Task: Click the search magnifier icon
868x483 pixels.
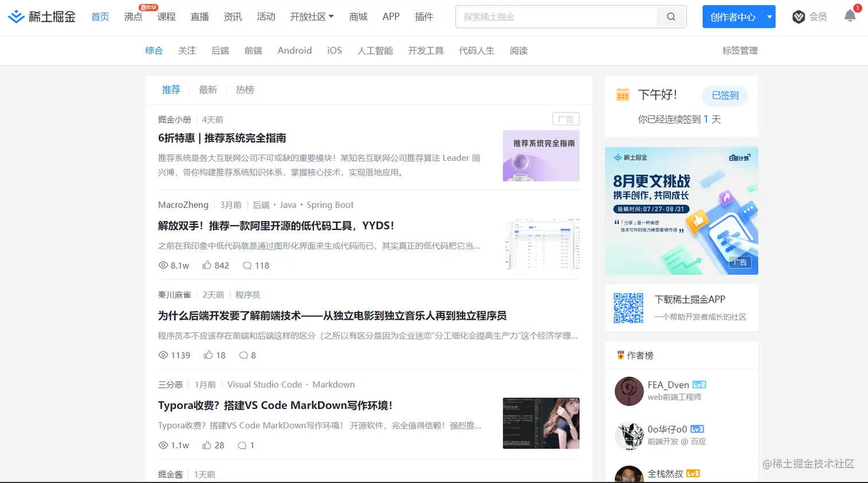Action: pyautogui.click(x=671, y=17)
